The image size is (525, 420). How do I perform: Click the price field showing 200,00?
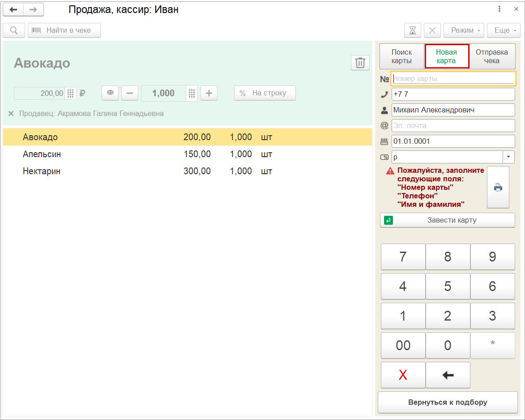click(39, 93)
